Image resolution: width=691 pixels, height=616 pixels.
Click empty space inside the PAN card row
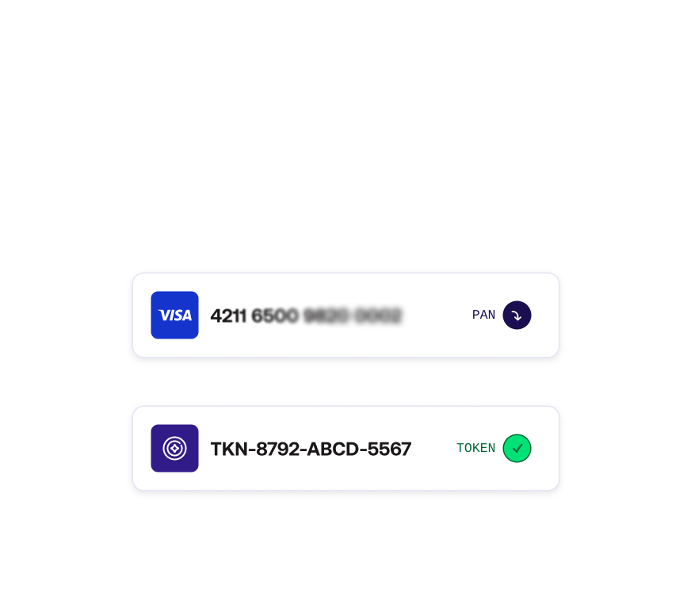click(x=437, y=335)
